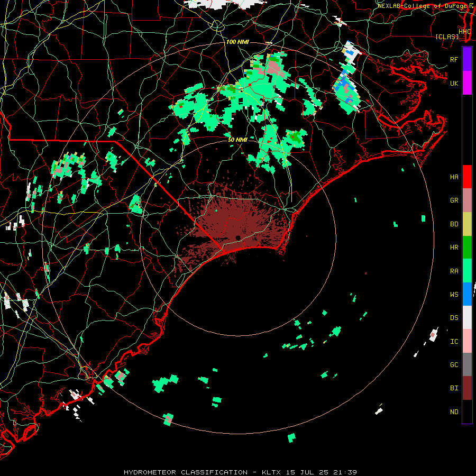This screenshot has height=476, width=476.
Task: Click the KLTX station identifier
Action: tap(271, 472)
